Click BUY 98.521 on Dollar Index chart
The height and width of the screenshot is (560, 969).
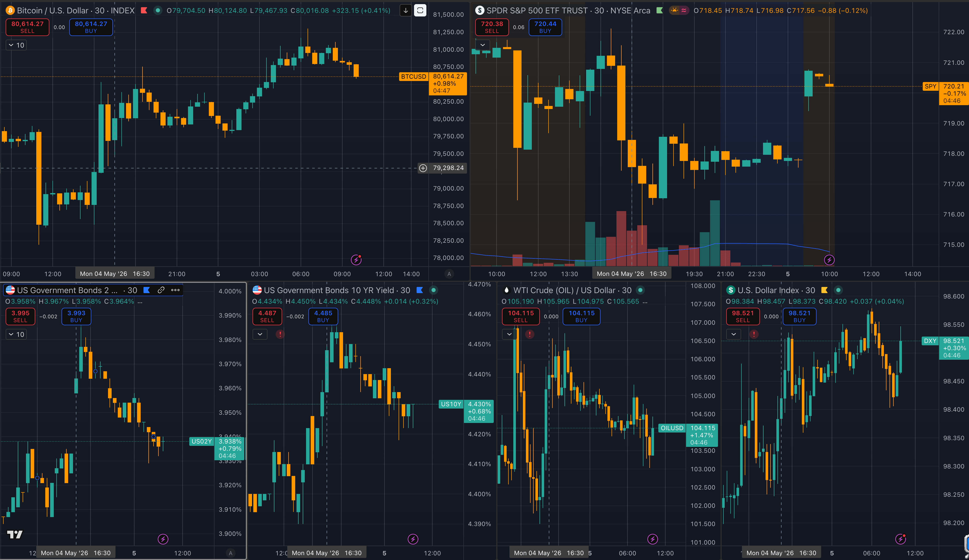(800, 316)
